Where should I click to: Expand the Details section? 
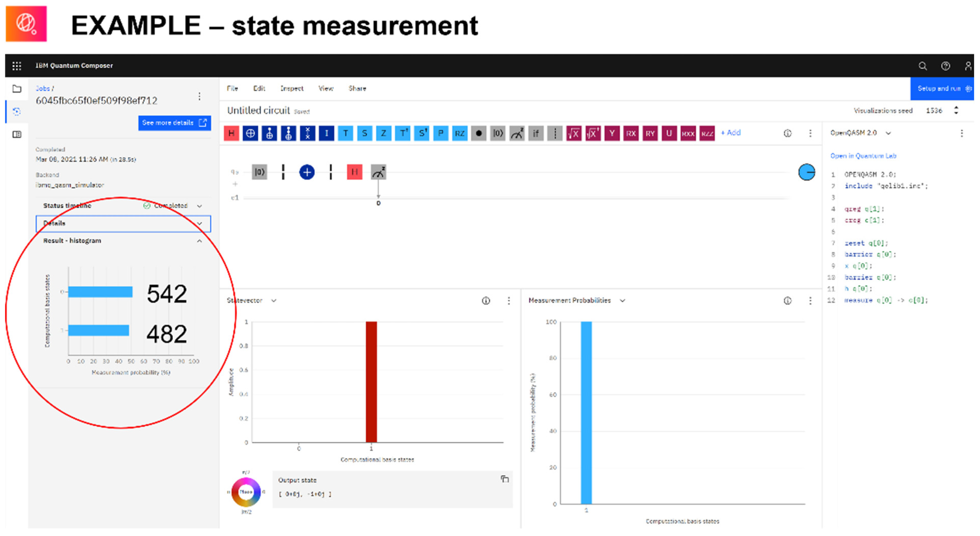(x=199, y=223)
